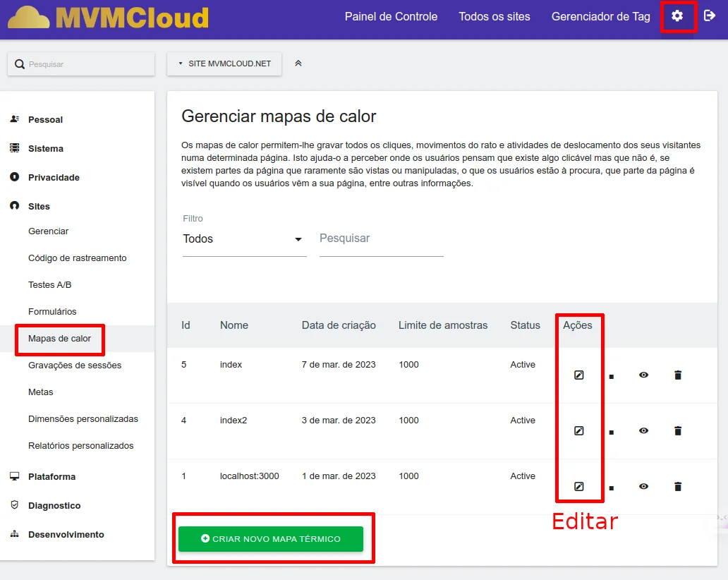Click Criar Novo Mapa Térmico button
The height and width of the screenshot is (580, 728).
[271, 539]
